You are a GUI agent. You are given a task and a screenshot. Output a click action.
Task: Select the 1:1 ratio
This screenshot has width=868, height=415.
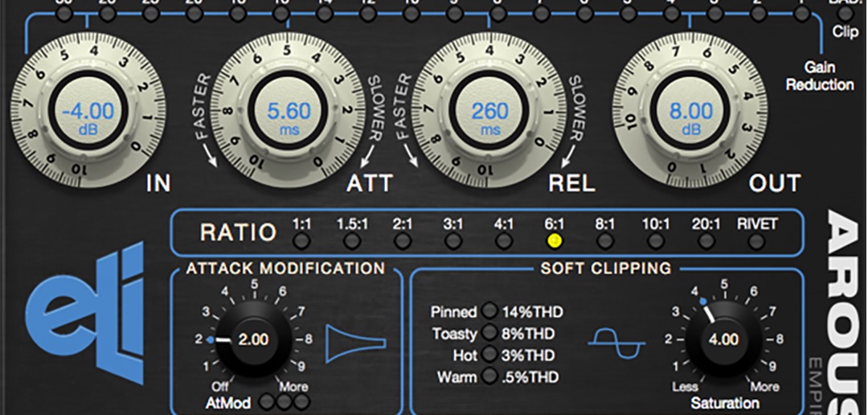pos(301,241)
